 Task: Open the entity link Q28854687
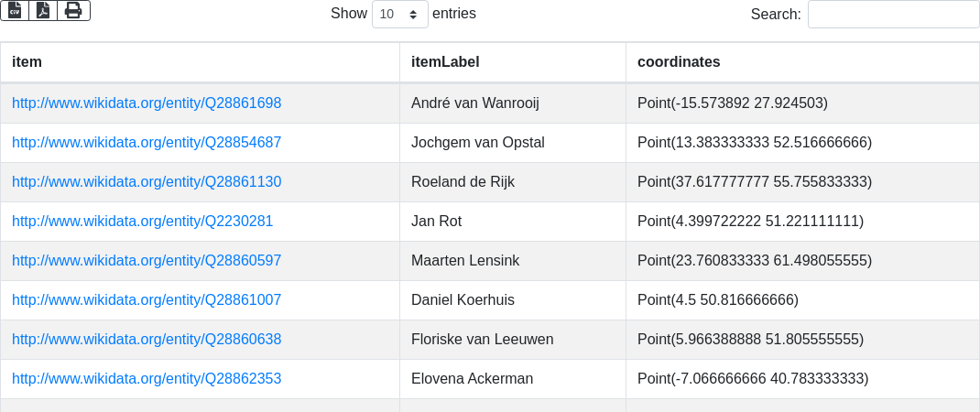coord(147,143)
